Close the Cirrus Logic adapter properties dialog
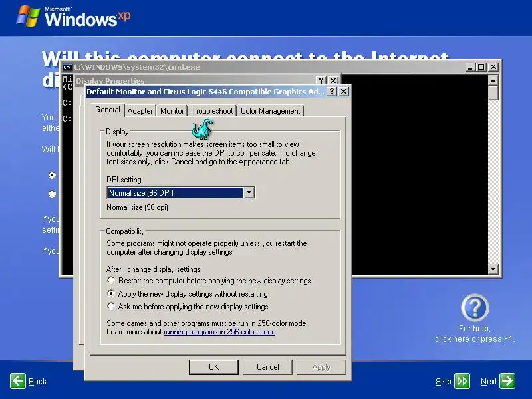Viewport: 532px width, 399px height. [x=344, y=92]
